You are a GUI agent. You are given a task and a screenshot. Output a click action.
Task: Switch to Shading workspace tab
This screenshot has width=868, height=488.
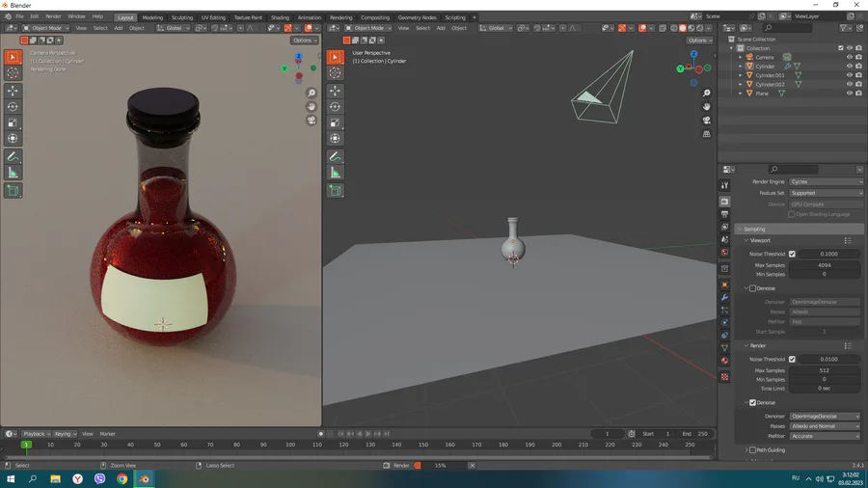tap(280, 17)
